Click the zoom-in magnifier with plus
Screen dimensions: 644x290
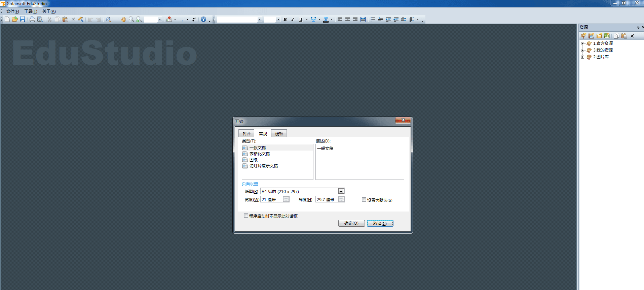pos(139,20)
